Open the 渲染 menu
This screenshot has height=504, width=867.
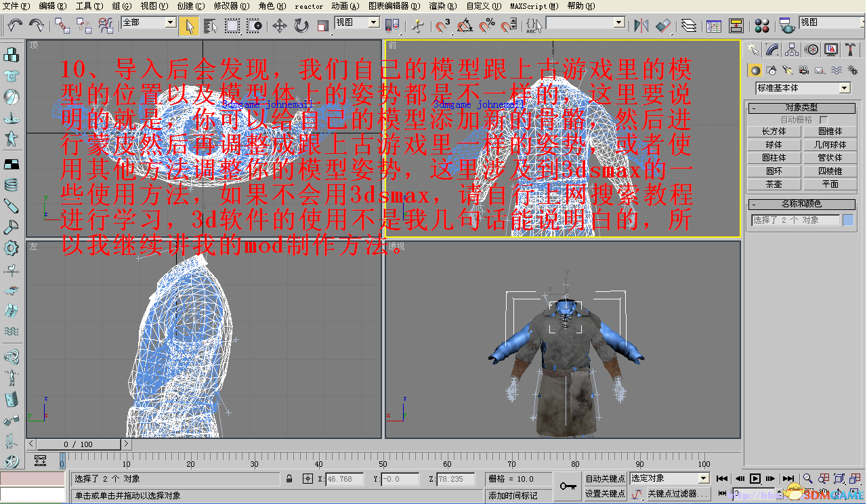tap(442, 6)
